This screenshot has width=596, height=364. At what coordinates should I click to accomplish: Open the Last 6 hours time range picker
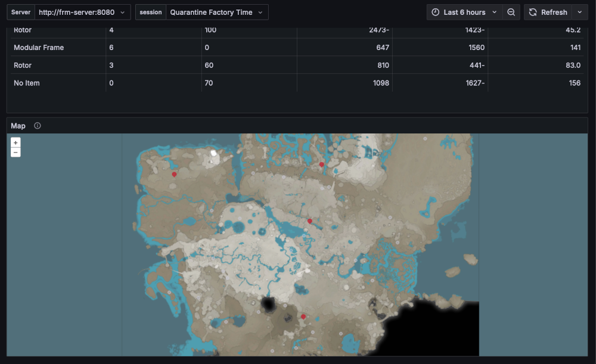pyautogui.click(x=464, y=12)
